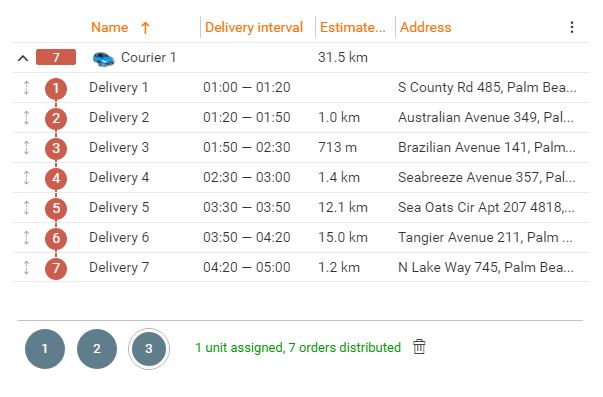Click the trash bin delete icon
The image size is (603, 397).
point(419,347)
